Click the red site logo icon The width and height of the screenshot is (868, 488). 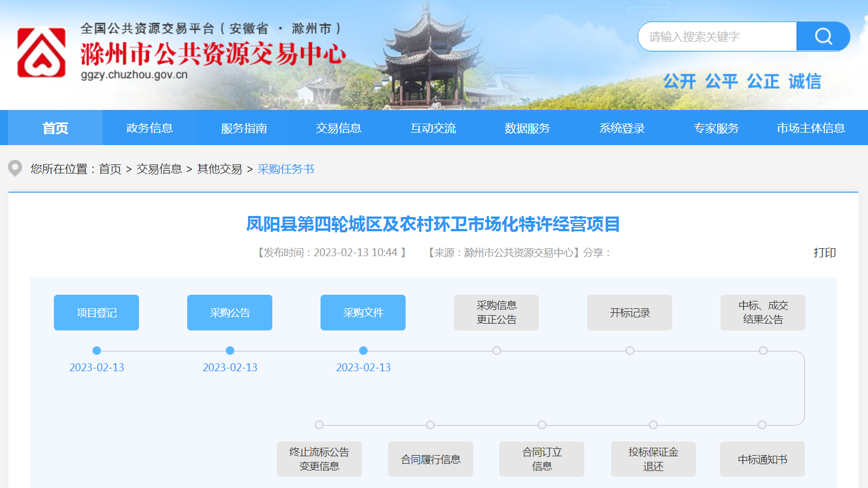(41, 52)
